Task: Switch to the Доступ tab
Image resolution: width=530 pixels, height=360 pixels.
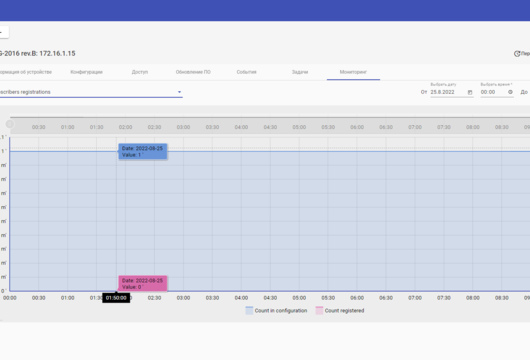Action: click(140, 72)
